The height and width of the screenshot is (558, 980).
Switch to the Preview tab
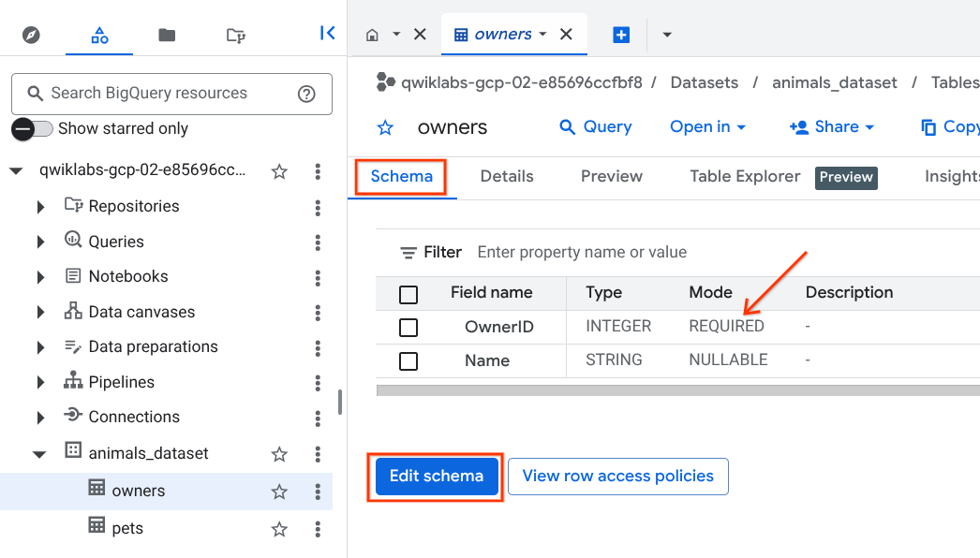click(612, 176)
